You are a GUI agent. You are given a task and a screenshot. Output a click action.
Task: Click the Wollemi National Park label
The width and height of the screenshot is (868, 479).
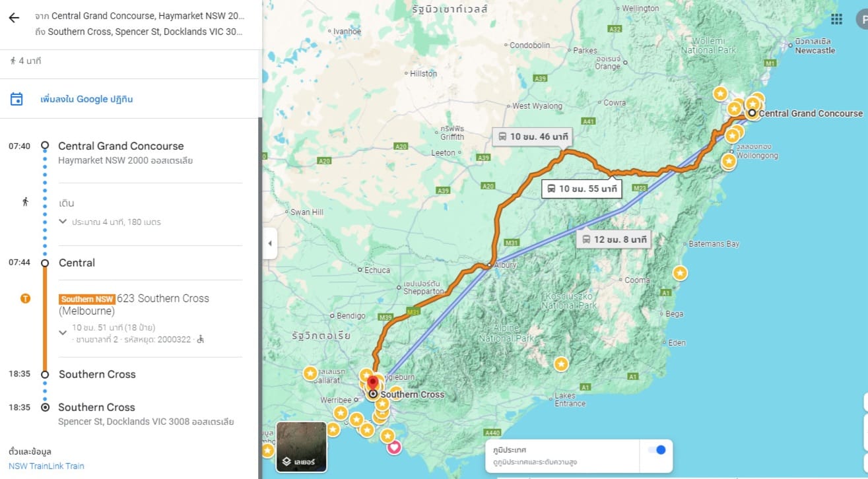tap(708, 45)
